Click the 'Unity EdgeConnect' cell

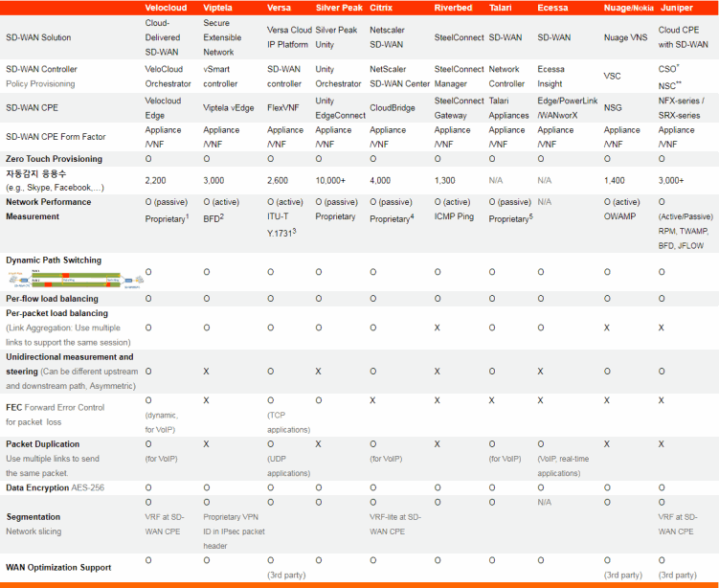click(x=340, y=108)
